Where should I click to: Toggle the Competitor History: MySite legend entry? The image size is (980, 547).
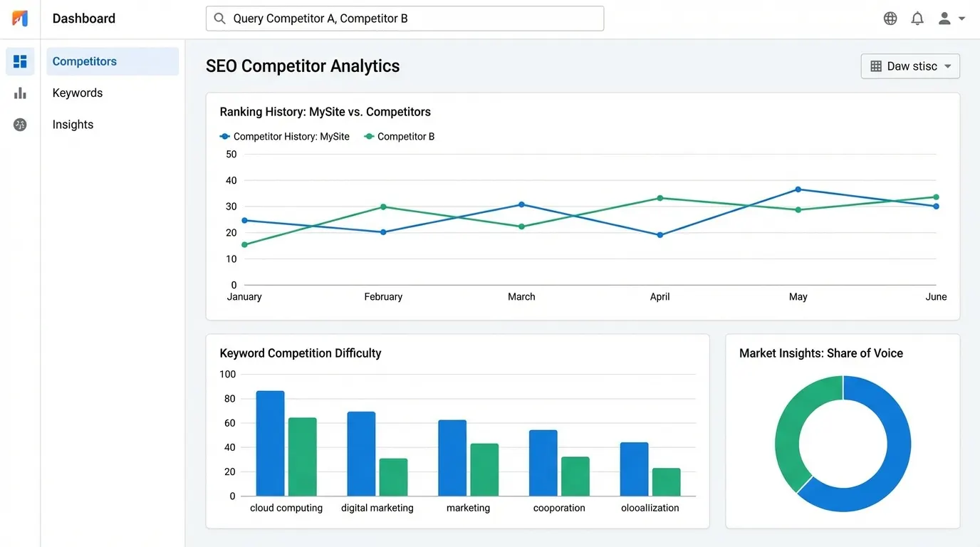(x=285, y=136)
